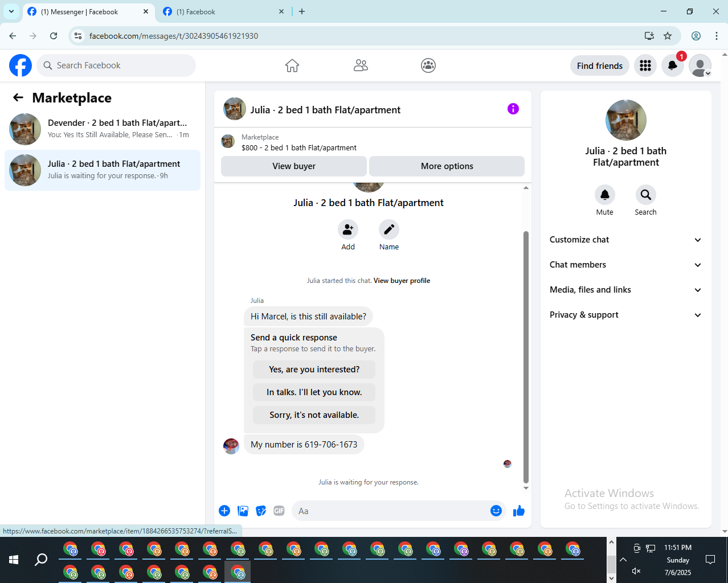Open conversation information purple icon
The image size is (728, 583).
pos(513,109)
